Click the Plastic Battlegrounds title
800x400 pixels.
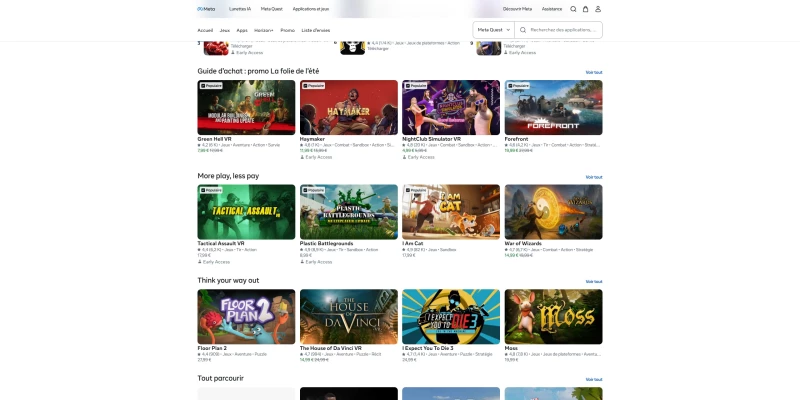pos(327,243)
